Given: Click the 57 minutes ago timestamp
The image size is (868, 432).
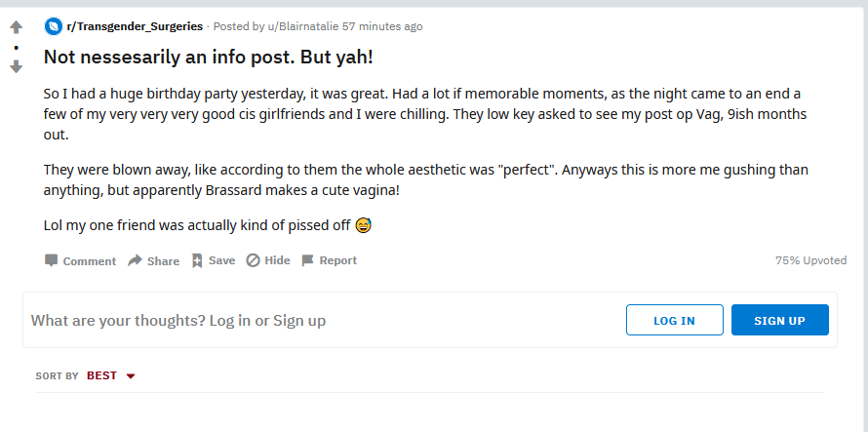Looking at the screenshot, I should click(382, 26).
